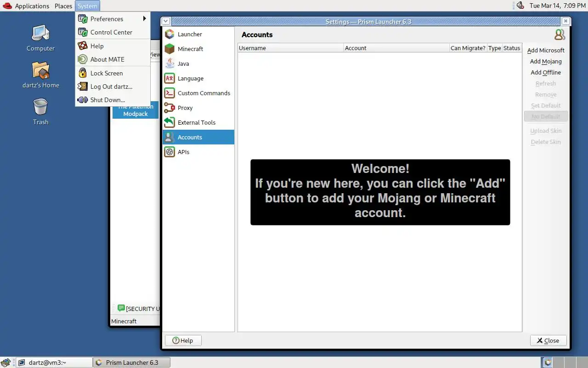Select the Control Center menu entry text

pyautogui.click(x=111, y=32)
